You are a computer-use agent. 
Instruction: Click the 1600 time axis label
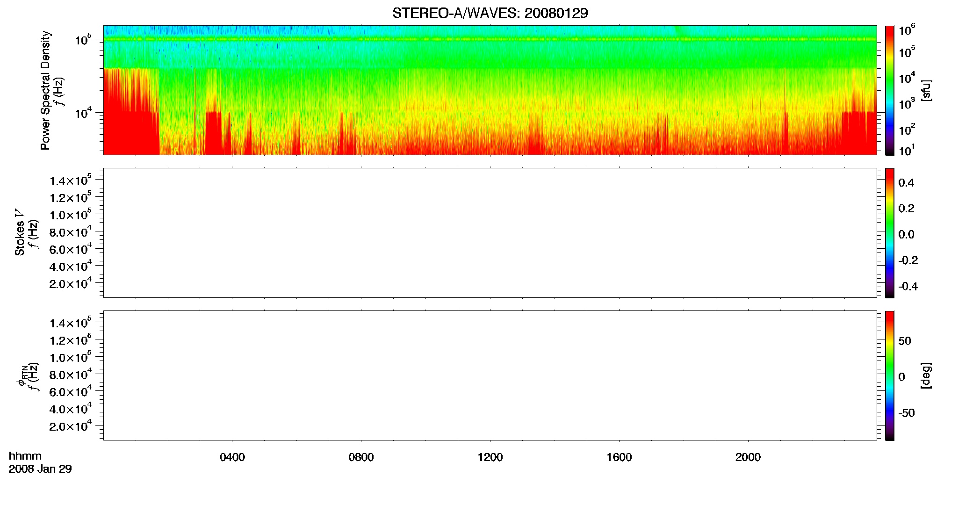point(619,457)
